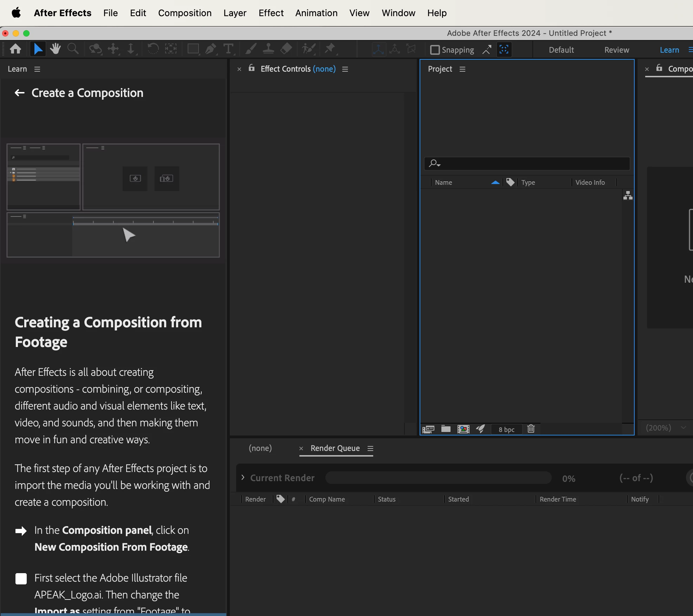Click the Puppet Pin tool
This screenshot has width=693, height=616.
pyautogui.click(x=330, y=49)
